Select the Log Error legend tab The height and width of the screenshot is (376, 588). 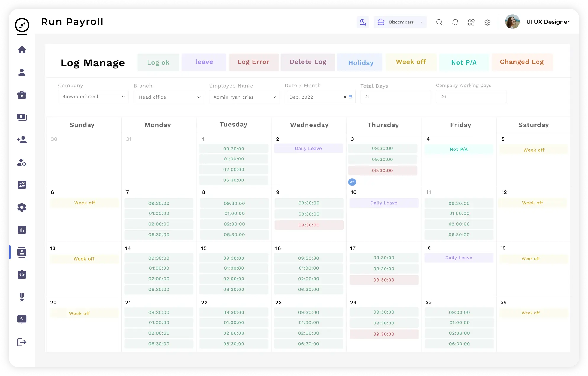coord(253,62)
